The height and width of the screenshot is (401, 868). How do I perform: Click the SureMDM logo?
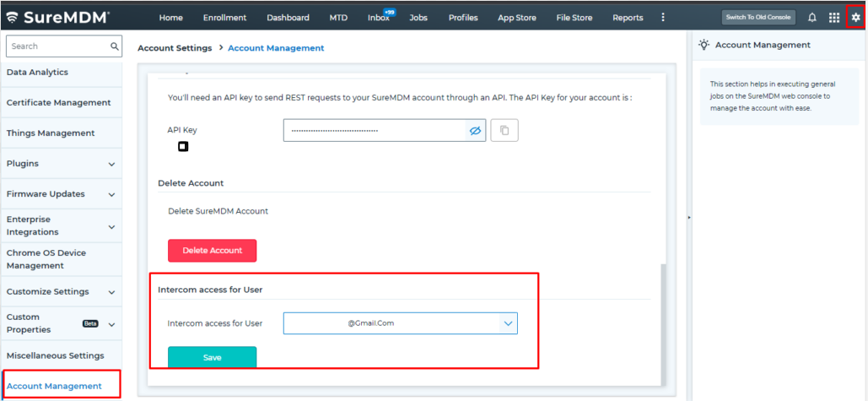pos(58,17)
